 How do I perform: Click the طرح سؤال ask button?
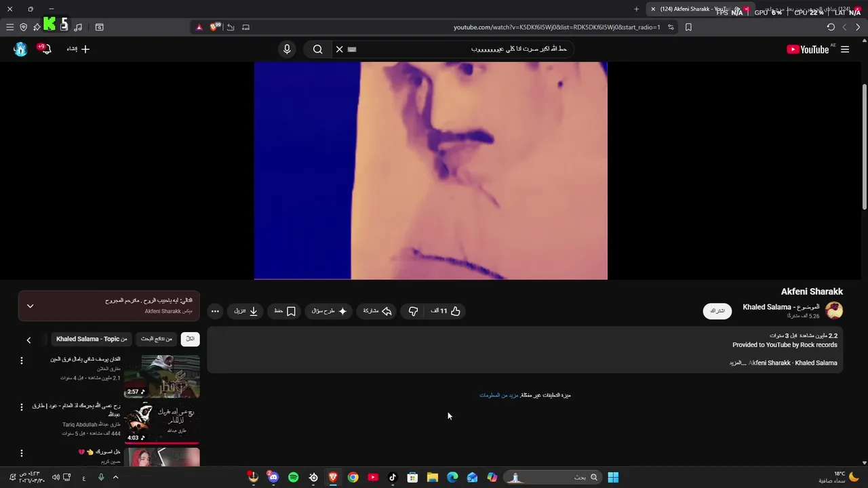[330, 311]
